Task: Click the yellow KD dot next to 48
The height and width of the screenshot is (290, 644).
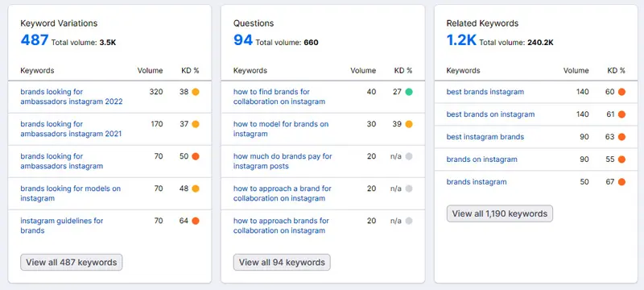Action: tap(196, 188)
